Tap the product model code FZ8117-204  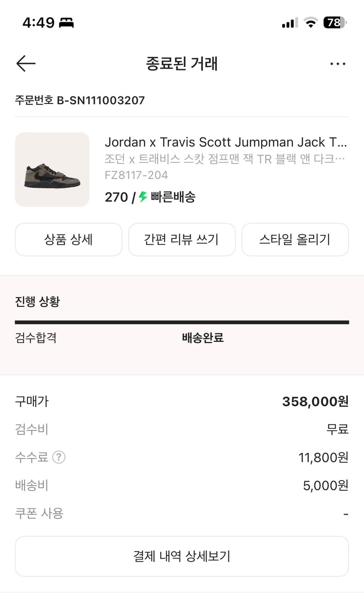click(136, 175)
